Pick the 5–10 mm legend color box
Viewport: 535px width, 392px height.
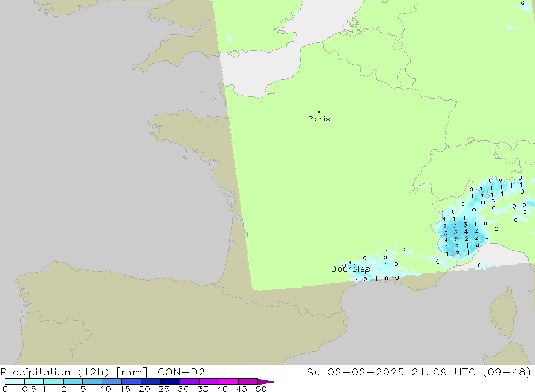pyautogui.click(x=93, y=381)
